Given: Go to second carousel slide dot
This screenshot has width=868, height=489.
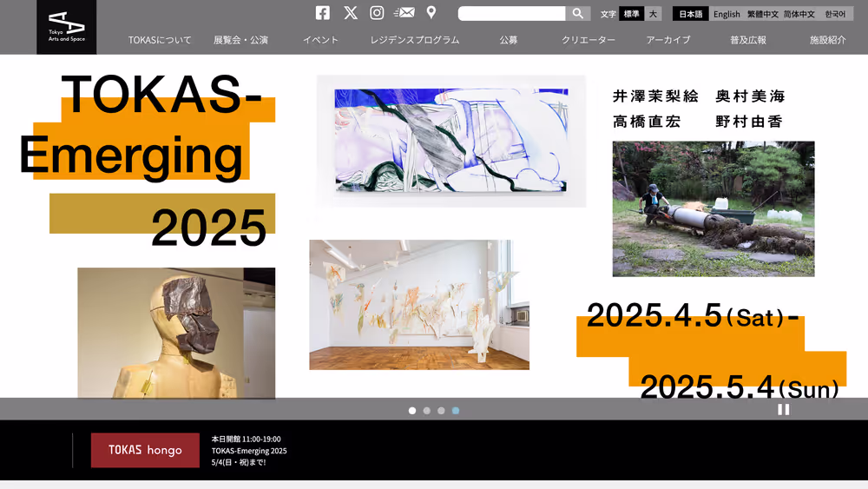Looking at the screenshot, I should click(x=427, y=410).
